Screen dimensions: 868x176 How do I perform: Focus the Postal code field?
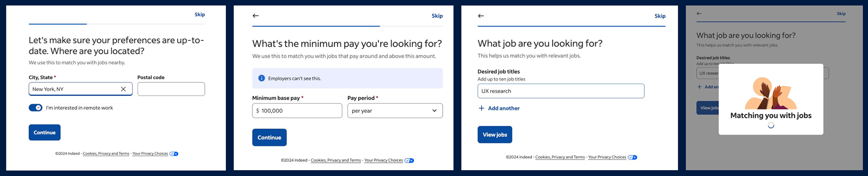171,89
